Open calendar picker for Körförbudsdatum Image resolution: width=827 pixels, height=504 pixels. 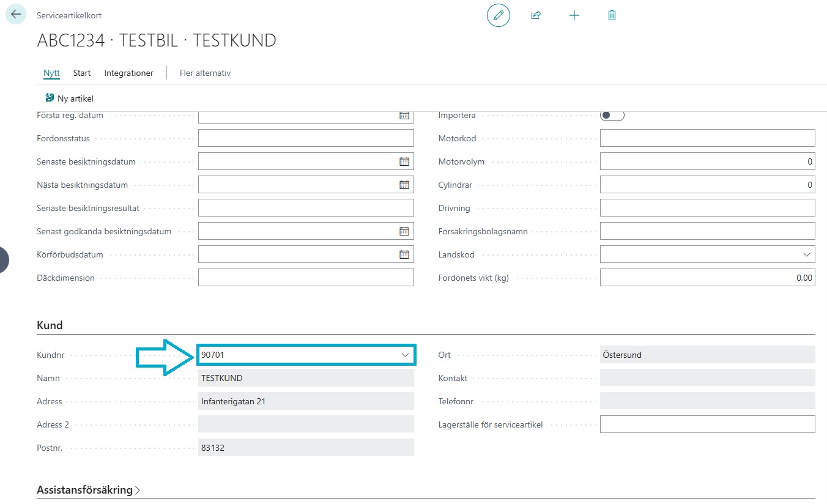404,254
